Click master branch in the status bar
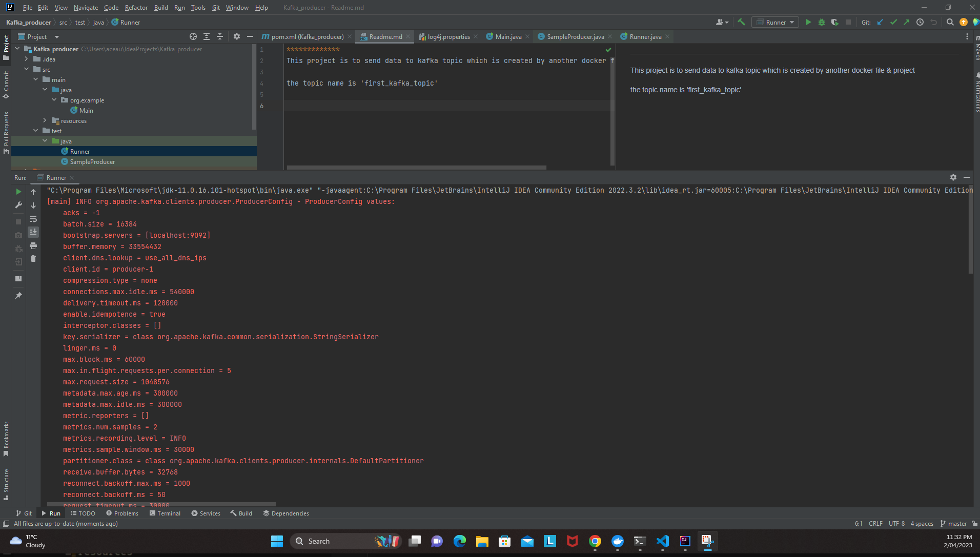The height and width of the screenshot is (557, 980). (956, 523)
